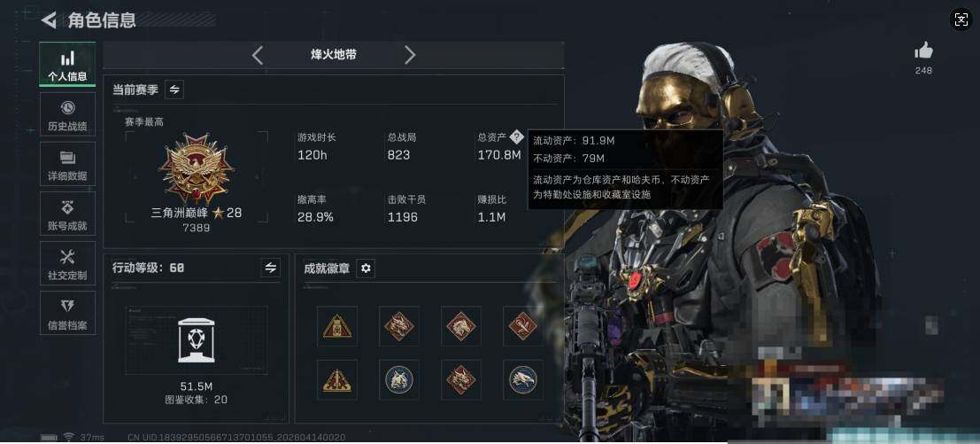Select the blue round wolf badge
This screenshot has height=444, width=980.
click(x=398, y=379)
